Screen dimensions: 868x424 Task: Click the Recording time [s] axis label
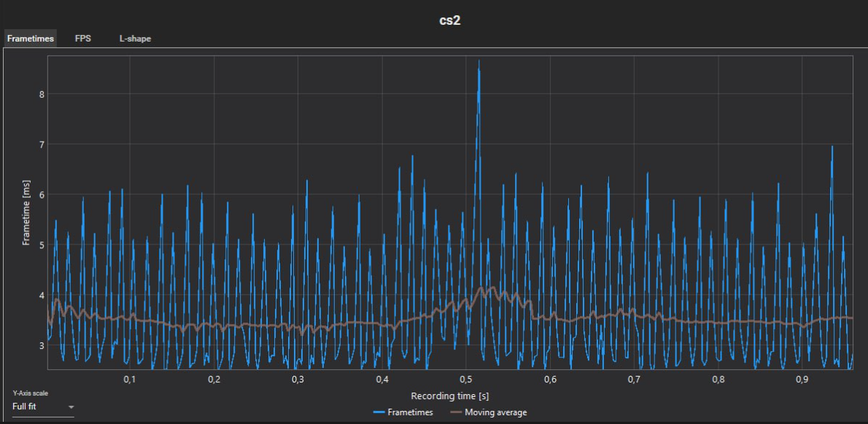coord(450,396)
